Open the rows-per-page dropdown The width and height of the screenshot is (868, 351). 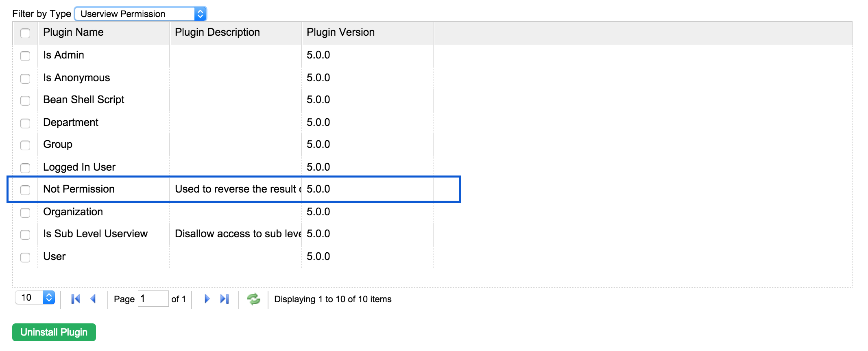pyautogui.click(x=35, y=298)
